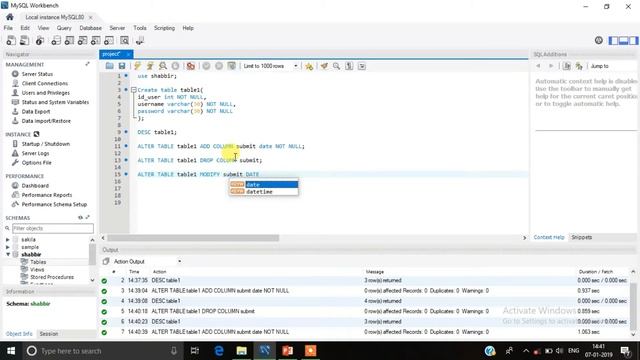Create a new table

69,40
